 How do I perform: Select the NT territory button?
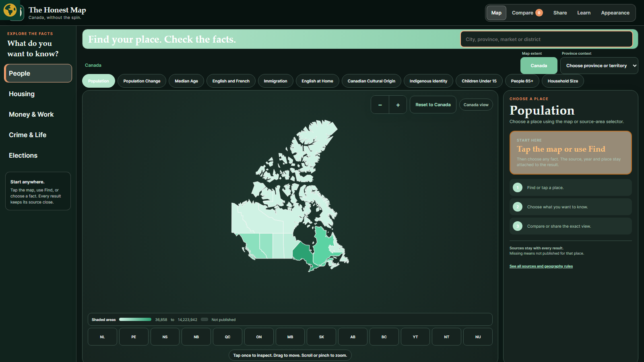[446, 337]
